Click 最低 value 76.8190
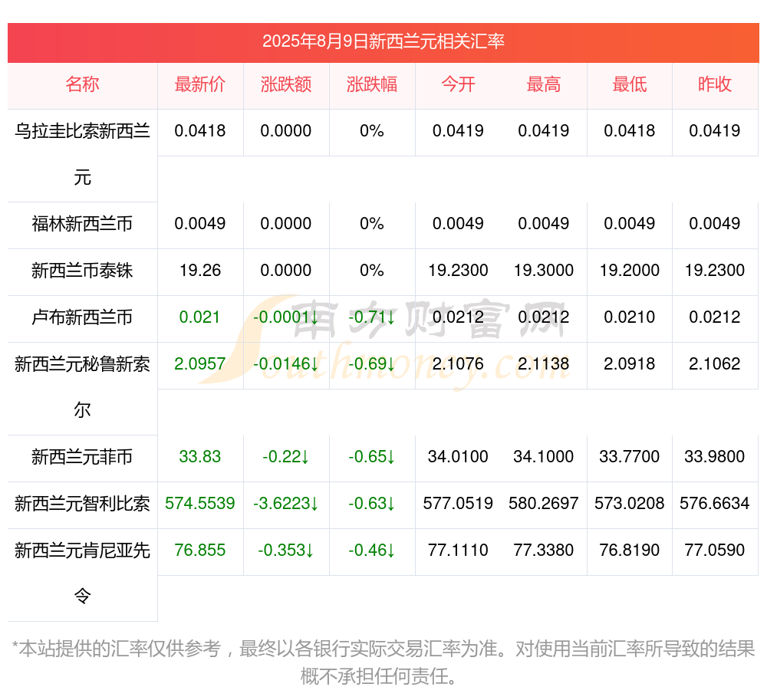 630,550
